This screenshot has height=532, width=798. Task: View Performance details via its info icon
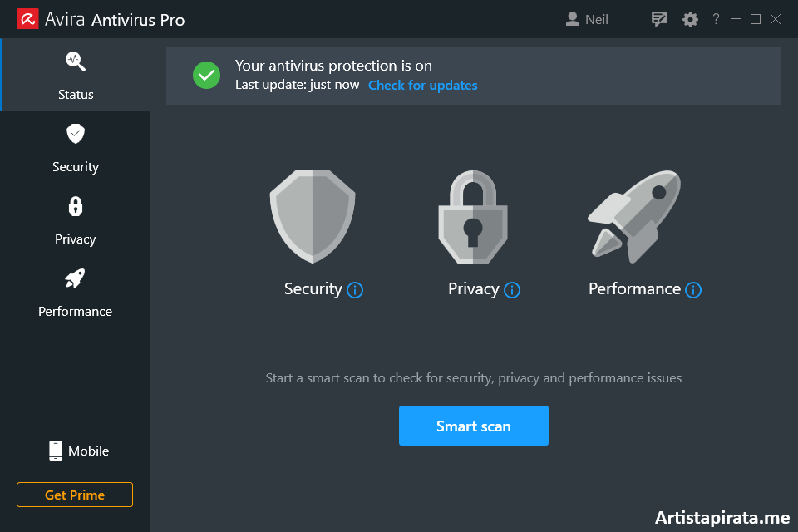[693, 290]
